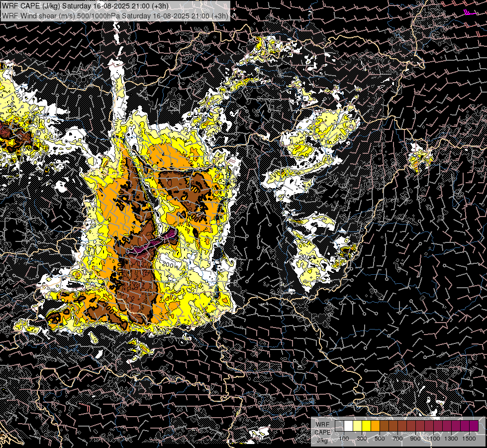Click the '500' legend tick label
The height and width of the screenshot is (448, 487).
click(380, 439)
